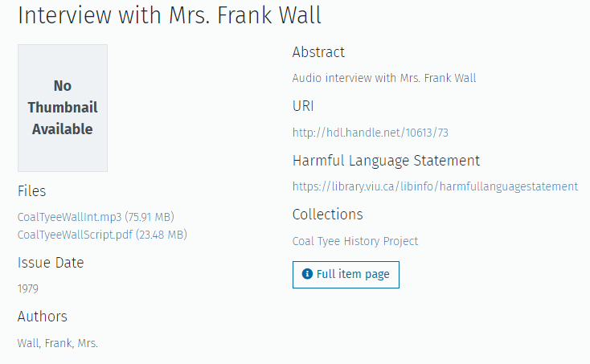Select the author name Wall, Frank, Mrs.
590x364 pixels.
tap(58, 343)
